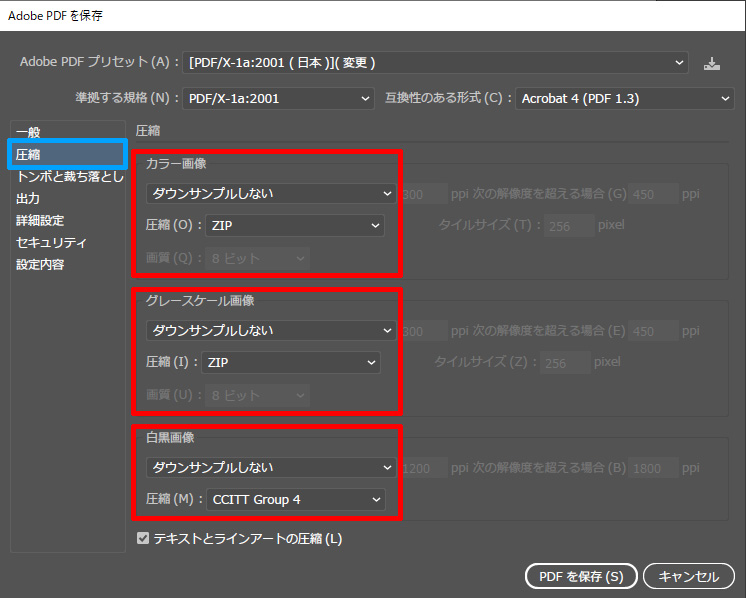Open 白黒画像 downsampling dropdown
This screenshot has height=598, width=746.
click(x=271, y=468)
